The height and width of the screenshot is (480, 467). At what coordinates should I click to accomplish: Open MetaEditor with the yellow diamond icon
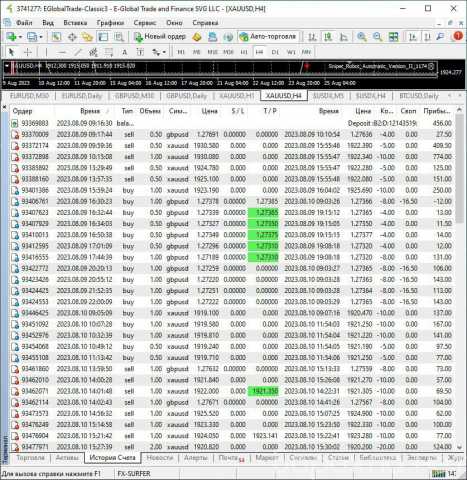click(x=197, y=37)
